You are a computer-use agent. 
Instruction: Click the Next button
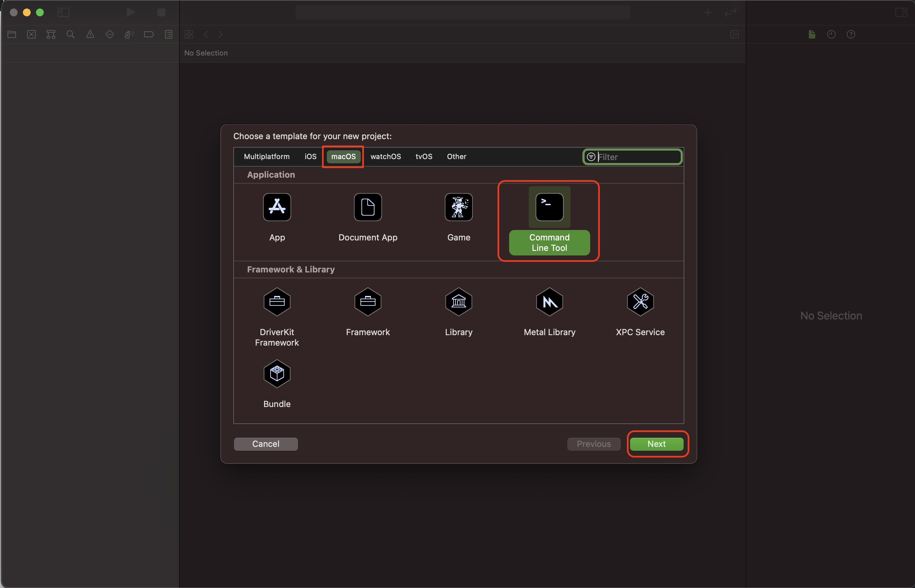656,444
